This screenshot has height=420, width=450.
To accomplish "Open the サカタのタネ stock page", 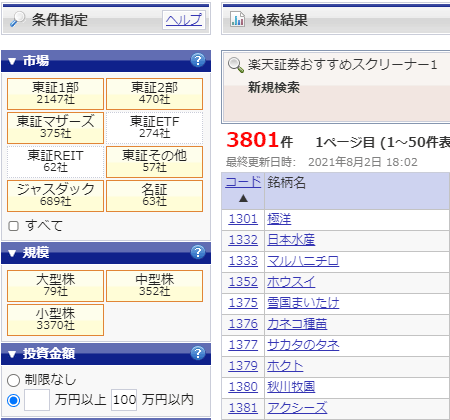I will 303,345.
